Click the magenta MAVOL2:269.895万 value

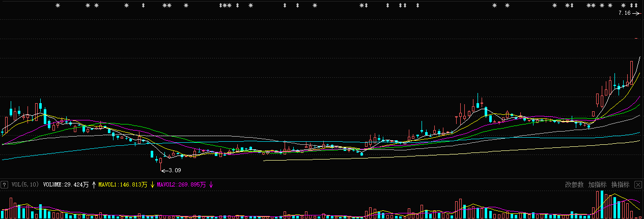coord(181,185)
